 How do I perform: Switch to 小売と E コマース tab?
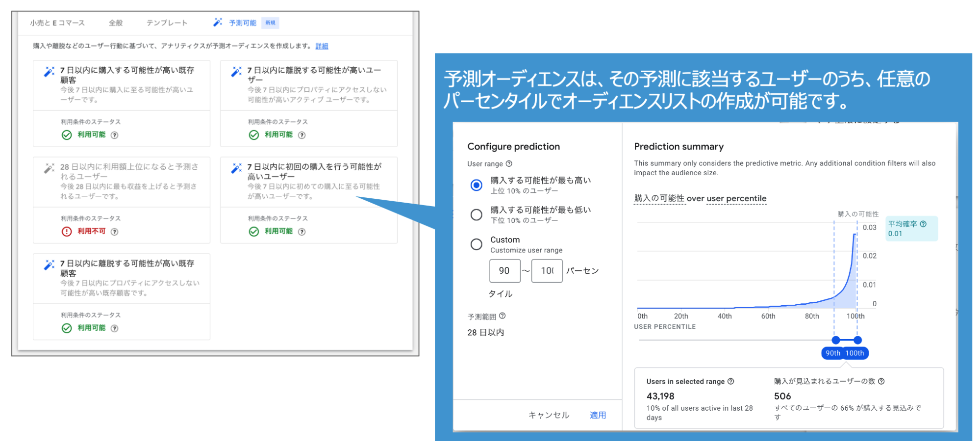(x=57, y=23)
